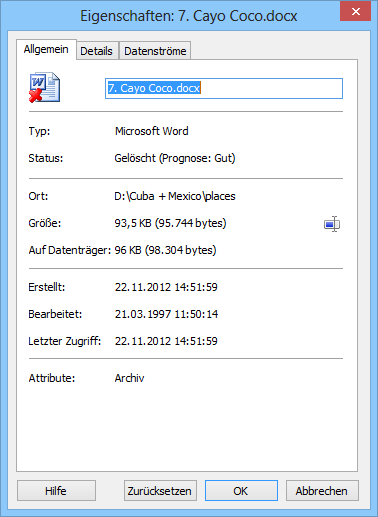Select Bearbeitet date '21.03.1997 11:50:14'
Viewport: 378px width, 517px height.
tap(166, 314)
